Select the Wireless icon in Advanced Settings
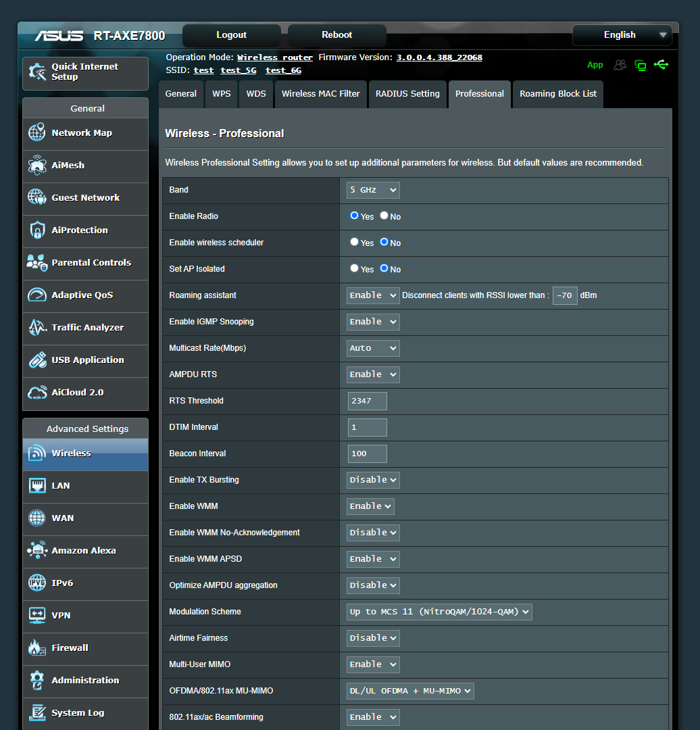 coord(37,453)
